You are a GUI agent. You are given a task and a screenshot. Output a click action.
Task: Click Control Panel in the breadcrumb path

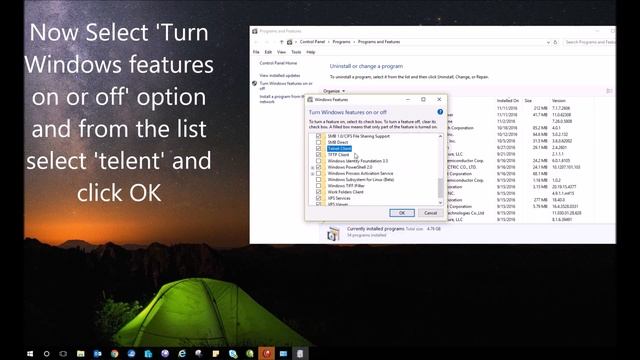coord(312,42)
